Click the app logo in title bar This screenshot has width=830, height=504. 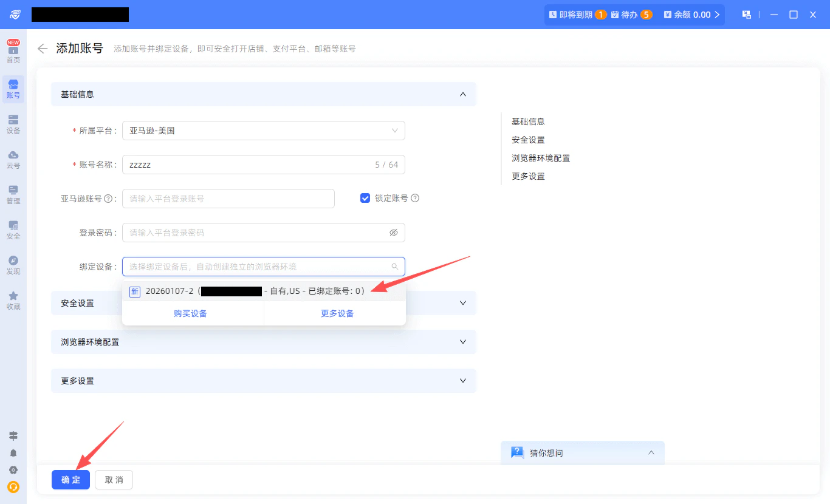15,15
